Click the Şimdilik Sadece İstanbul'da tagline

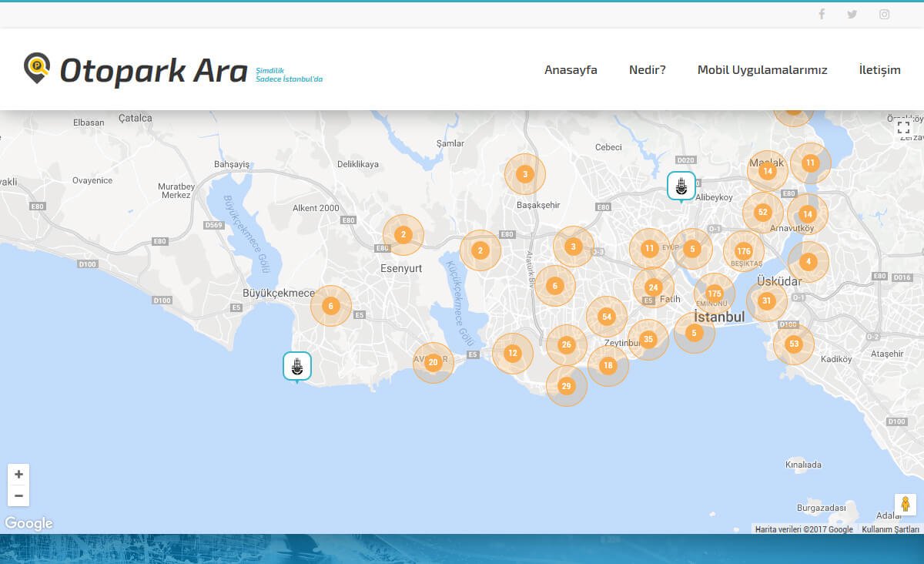[x=290, y=75]
